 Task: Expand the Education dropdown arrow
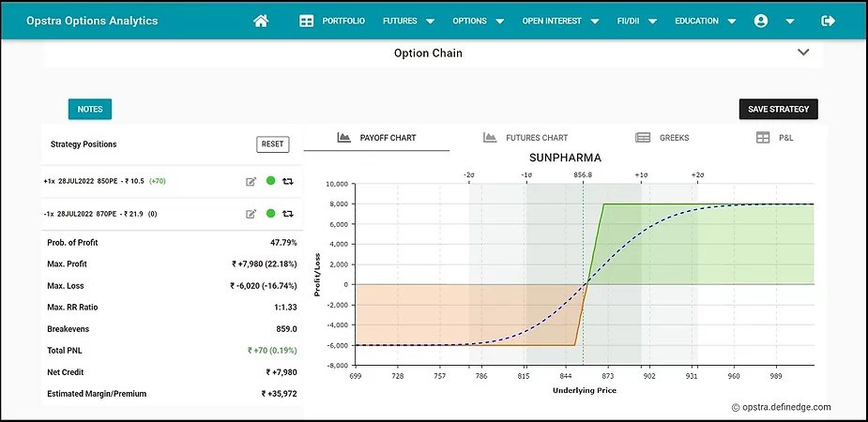pyautogui.click(x=732, y=22)
